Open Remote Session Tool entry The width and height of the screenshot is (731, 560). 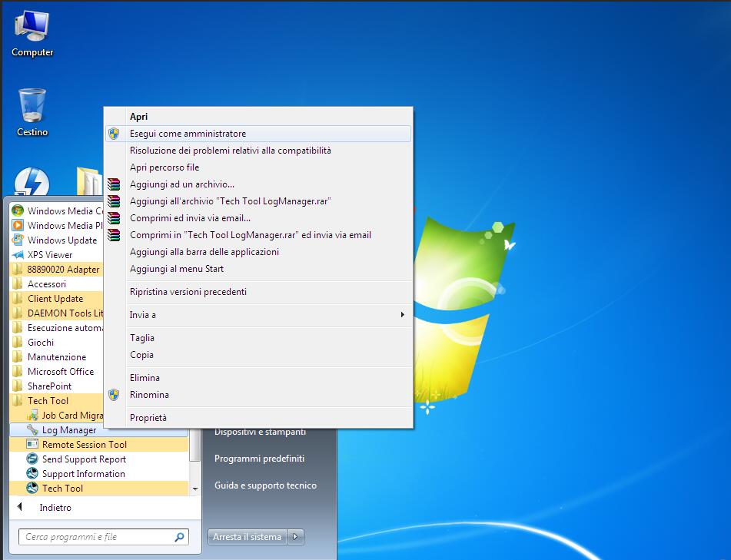point(99,445)
